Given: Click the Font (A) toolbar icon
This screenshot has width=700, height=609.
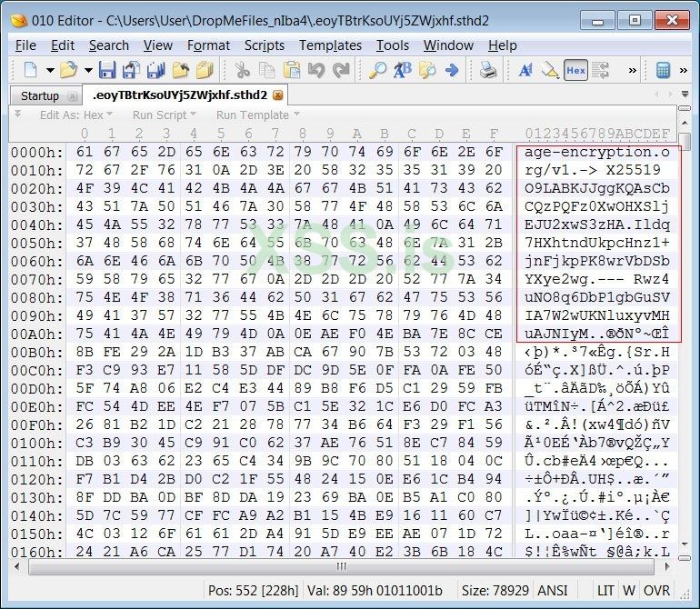Looking at the screenshot, I should click(x=525, y=70).
